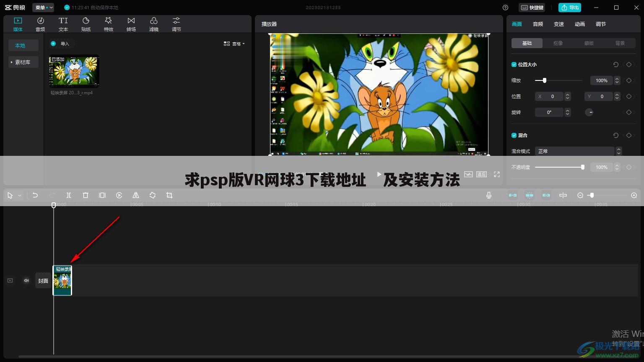Screen dimensions: 644x362
Task: Click the timeline zoom slider handle
Action: coord(592,195)
